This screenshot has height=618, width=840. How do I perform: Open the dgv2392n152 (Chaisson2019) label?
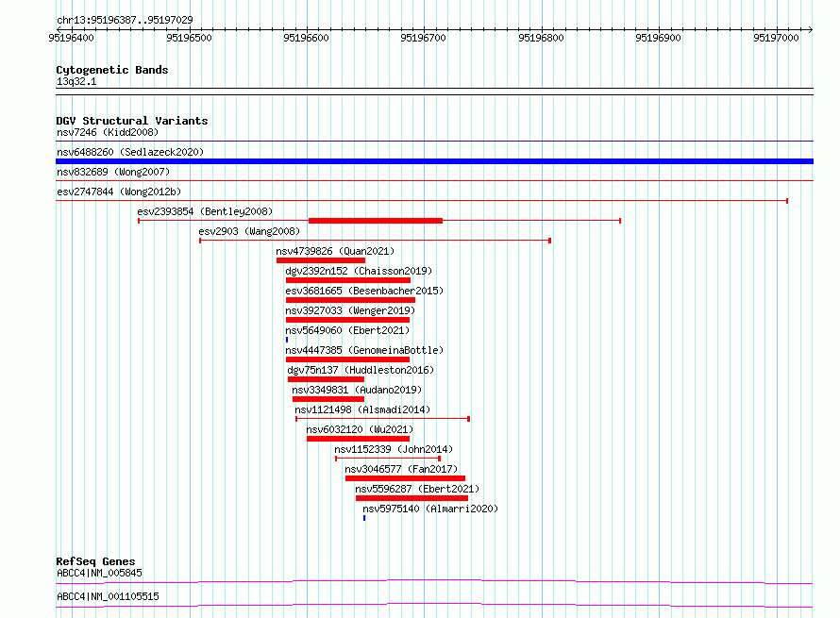point(359,271)
